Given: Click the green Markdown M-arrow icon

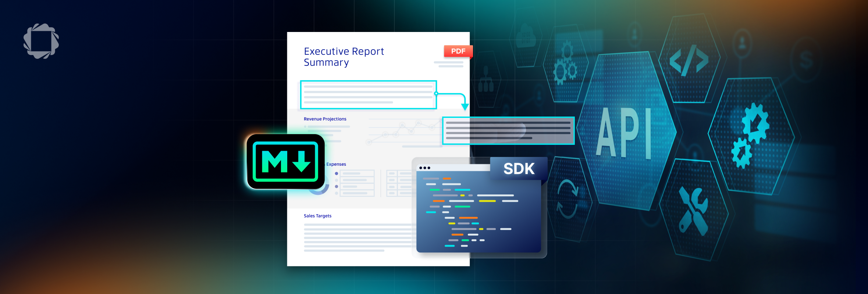Looking at the screenshot, I should click(286, 162).
